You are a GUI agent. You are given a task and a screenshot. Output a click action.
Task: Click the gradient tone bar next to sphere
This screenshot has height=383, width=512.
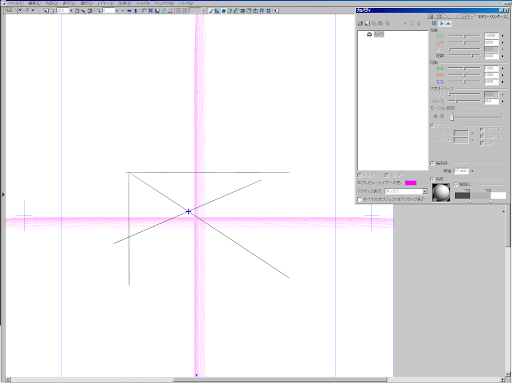[x=480, y=196]
